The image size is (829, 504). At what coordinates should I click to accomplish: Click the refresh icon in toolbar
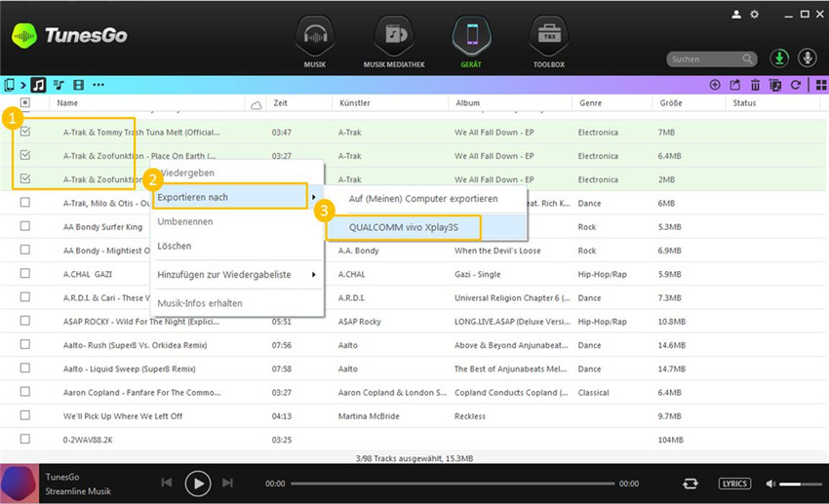point(795,85)
